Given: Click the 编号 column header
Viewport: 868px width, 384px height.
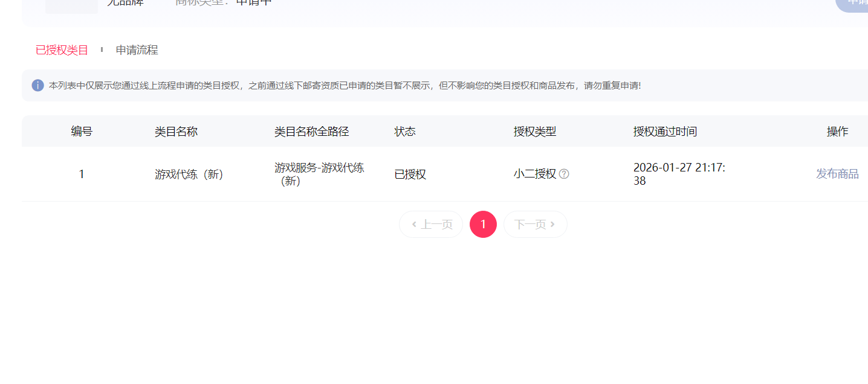Looking at the screenshot, I should (x=82, y=132).
